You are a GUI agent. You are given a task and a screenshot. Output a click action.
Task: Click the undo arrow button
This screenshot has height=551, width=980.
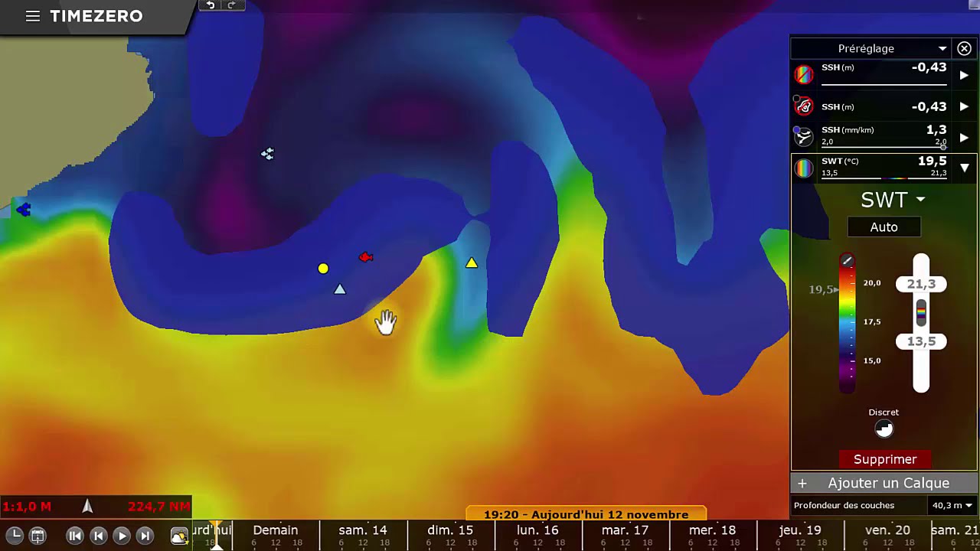tap(211, 5)
